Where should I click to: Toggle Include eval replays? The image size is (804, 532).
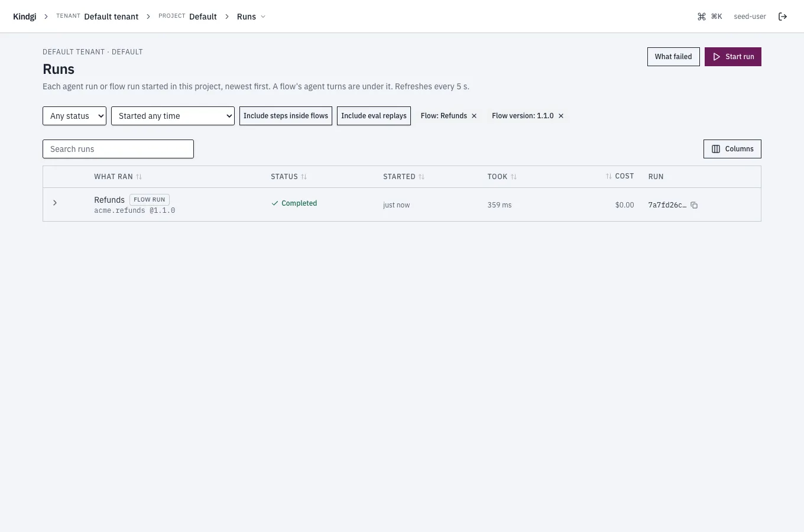[374, 116]
